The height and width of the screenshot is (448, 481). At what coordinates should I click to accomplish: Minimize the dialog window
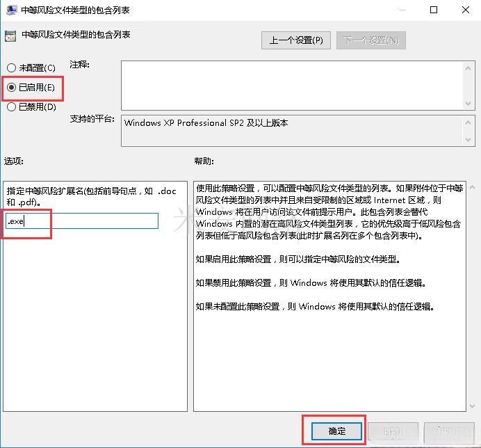click(x=402, y=10)
